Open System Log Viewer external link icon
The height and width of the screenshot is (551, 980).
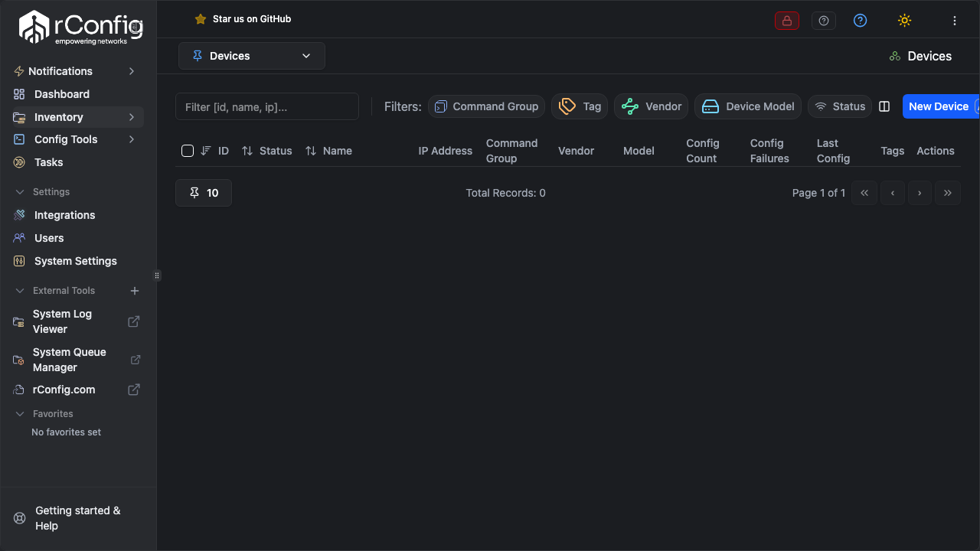133,321
